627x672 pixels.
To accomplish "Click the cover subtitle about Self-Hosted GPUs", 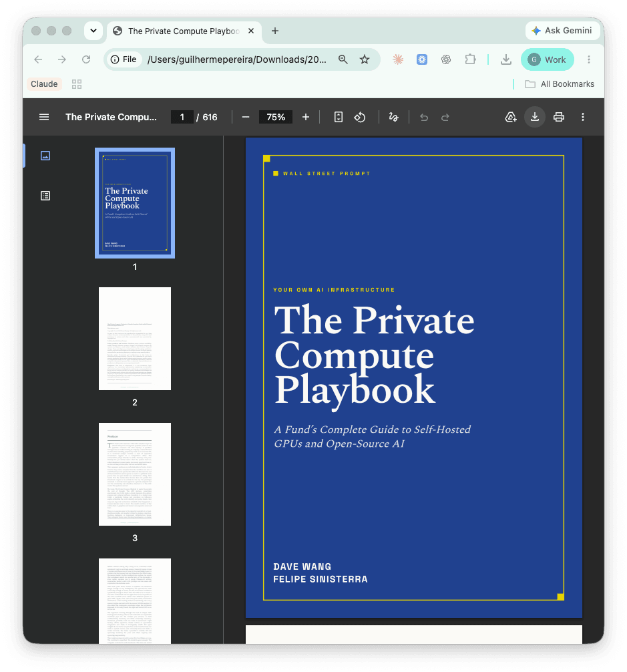I will click(x=372, y=436).
